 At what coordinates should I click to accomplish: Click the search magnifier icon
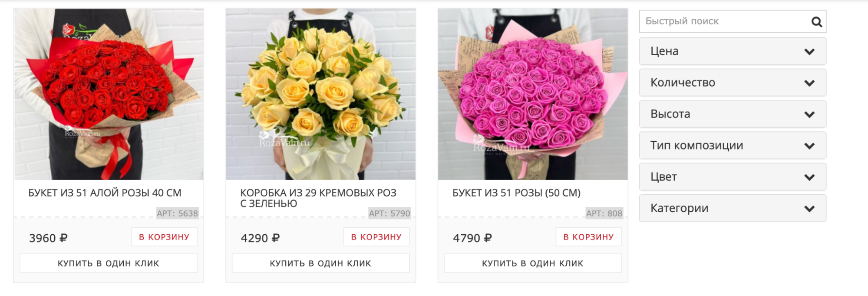coord(816,22)
